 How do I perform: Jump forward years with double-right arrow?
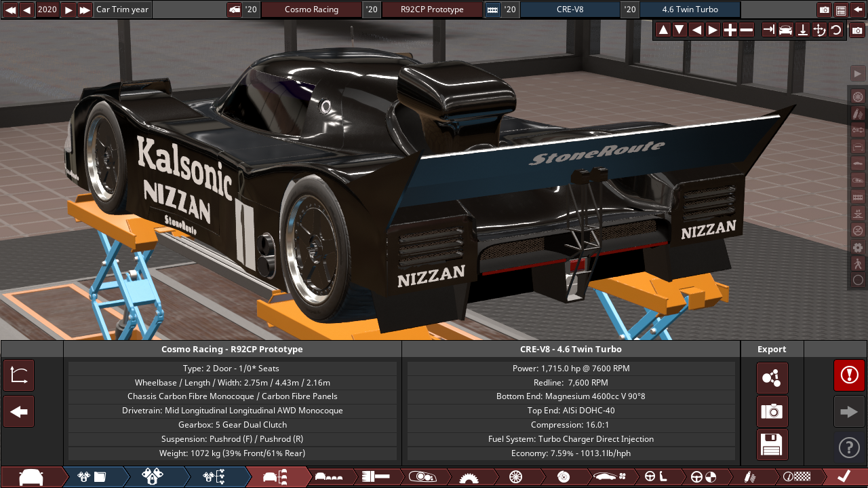point(85,10)
